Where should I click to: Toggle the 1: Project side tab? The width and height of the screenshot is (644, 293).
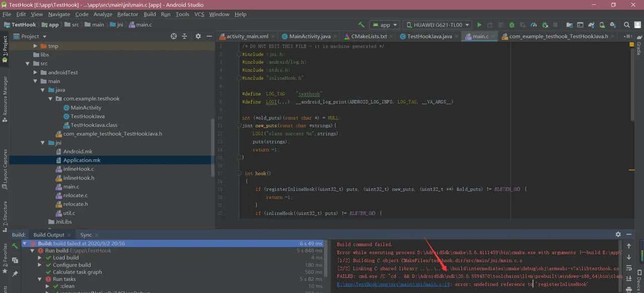(5, 49)
